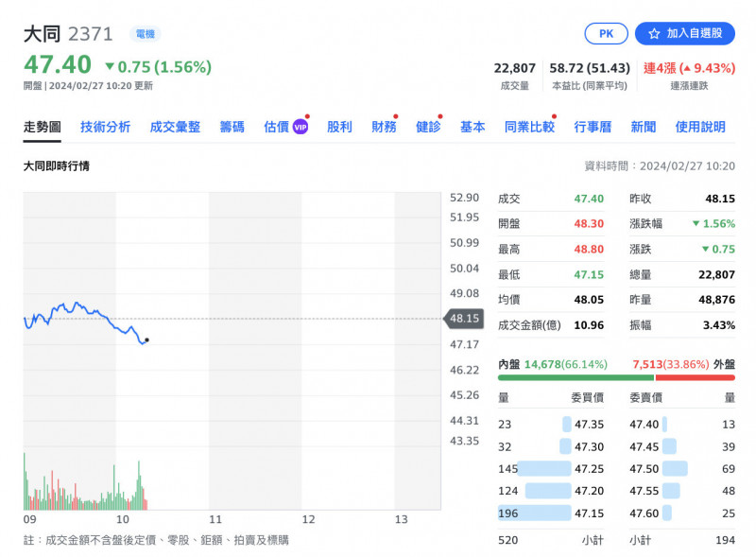Open the 使用說明 tab

click(700, 127)
